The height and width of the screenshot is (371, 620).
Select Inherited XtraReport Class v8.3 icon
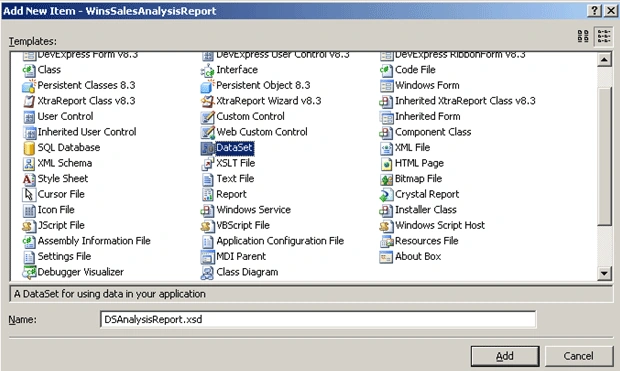386,101
